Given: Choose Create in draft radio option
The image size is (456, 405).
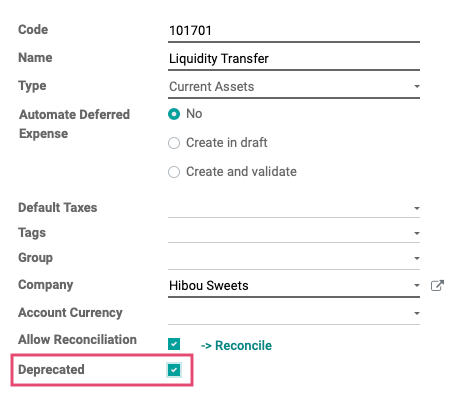Looking at the screenshot, I should pyautogui.click(x=174, y=143).
